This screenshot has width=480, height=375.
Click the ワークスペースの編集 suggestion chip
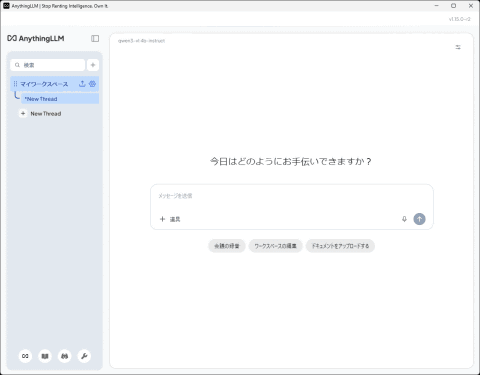pyautogui.click(x=275, y=246)
